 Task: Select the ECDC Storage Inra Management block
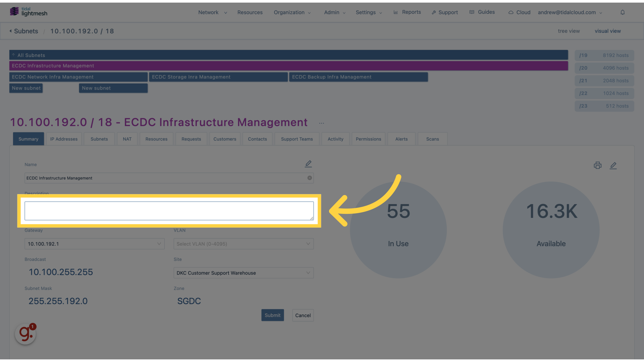(x=218, y=77)
